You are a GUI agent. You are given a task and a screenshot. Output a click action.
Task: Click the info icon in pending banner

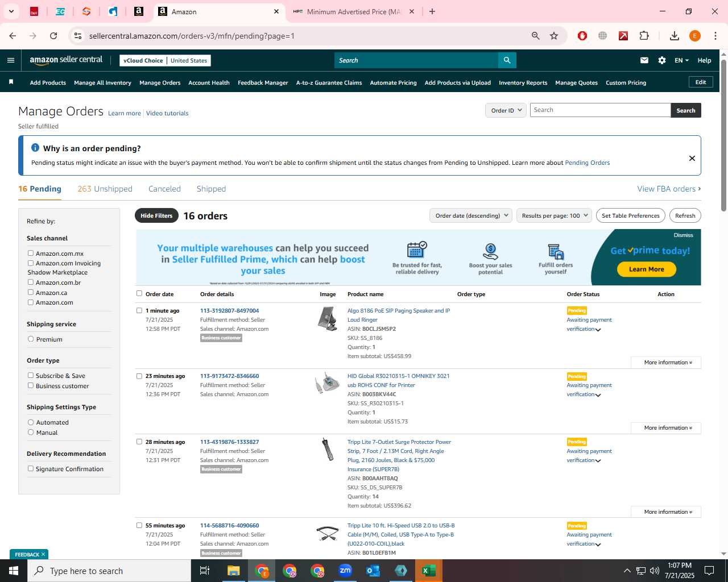click(x=35, y=148)
